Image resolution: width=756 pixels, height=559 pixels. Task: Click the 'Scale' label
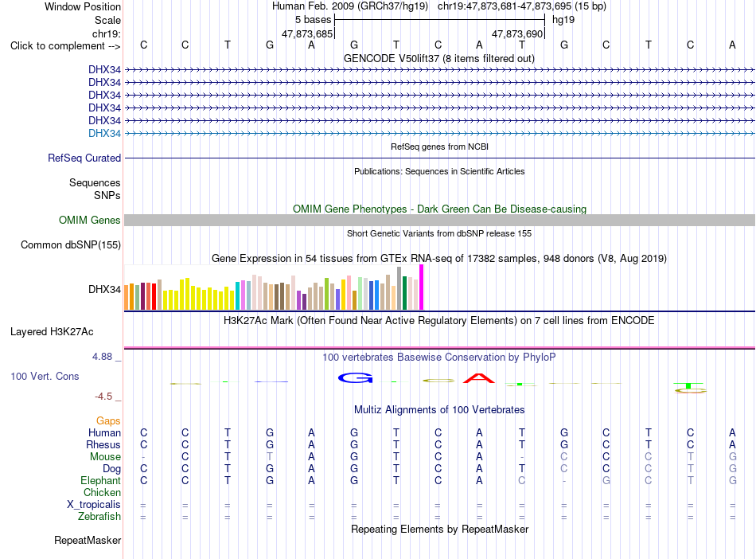coord(107,20)
